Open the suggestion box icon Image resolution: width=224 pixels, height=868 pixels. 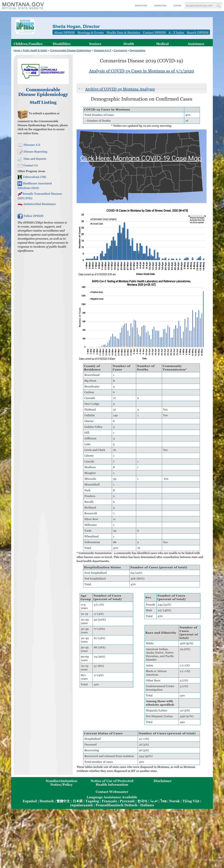[x=23, y=114]
